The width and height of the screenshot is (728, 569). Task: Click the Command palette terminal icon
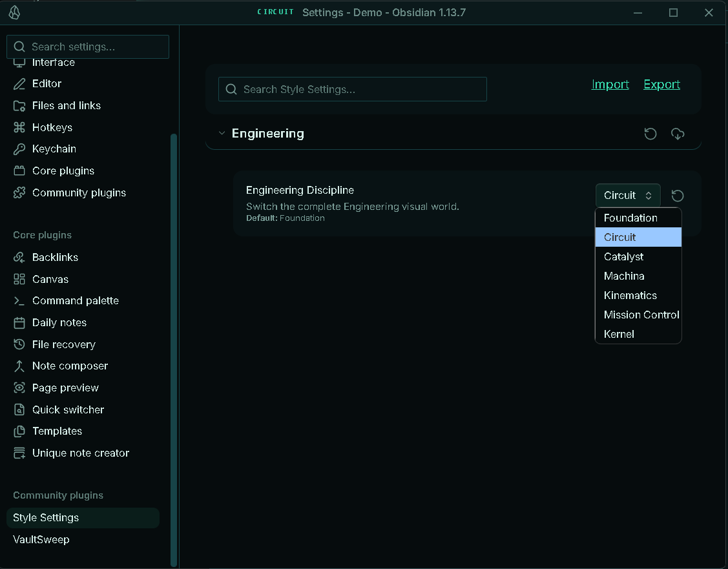click(19, 301)
